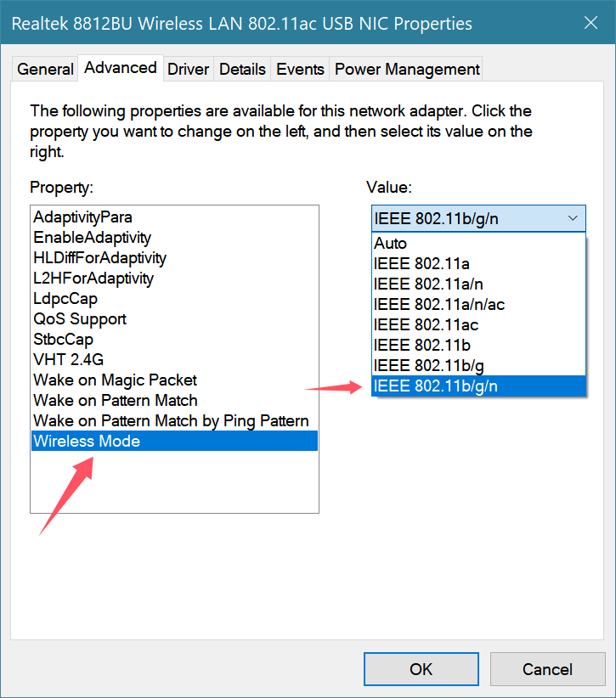The image size is (616, 698).
Task: Pick the LdpcCap property
Action: pos(174,299)
